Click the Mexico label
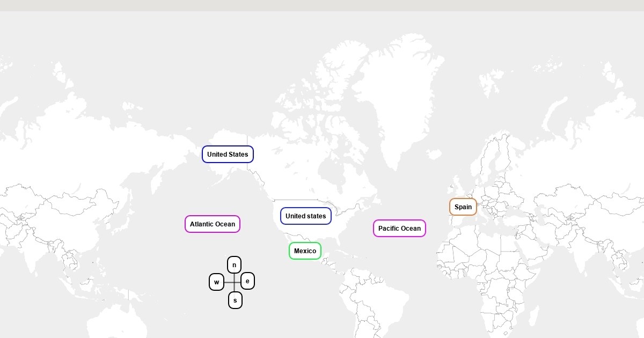 coord(305,251)
